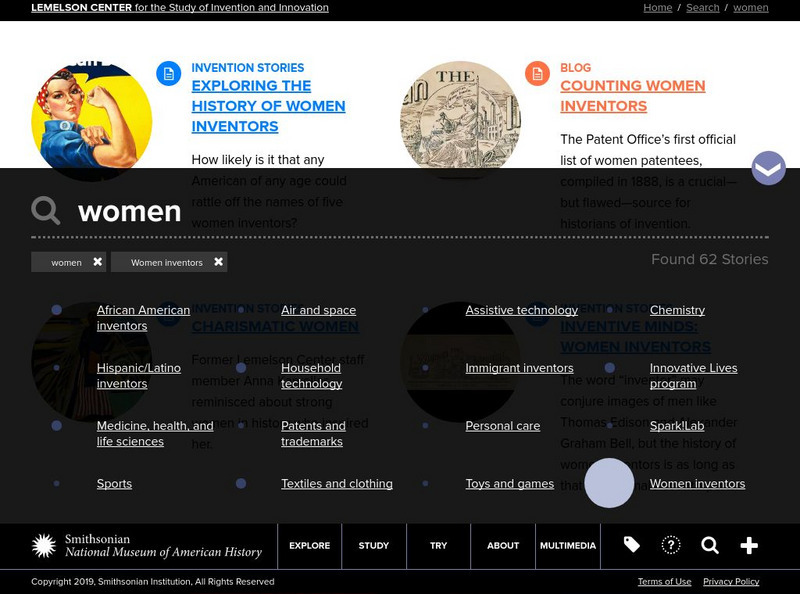Remove the 'Women inventors' filter tag
Screen dimensions: 800x594
click(x=218, y=262)
